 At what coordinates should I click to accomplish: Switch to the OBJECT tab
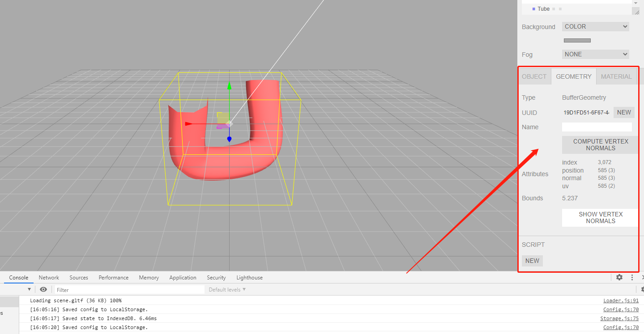coord(534,76)
